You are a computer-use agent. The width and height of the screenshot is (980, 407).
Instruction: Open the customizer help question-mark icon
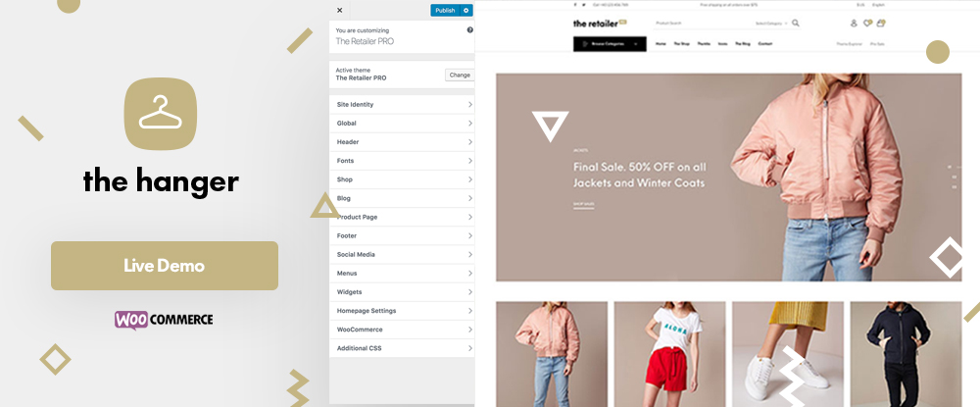pyautogui.click(x=470, y=30)
